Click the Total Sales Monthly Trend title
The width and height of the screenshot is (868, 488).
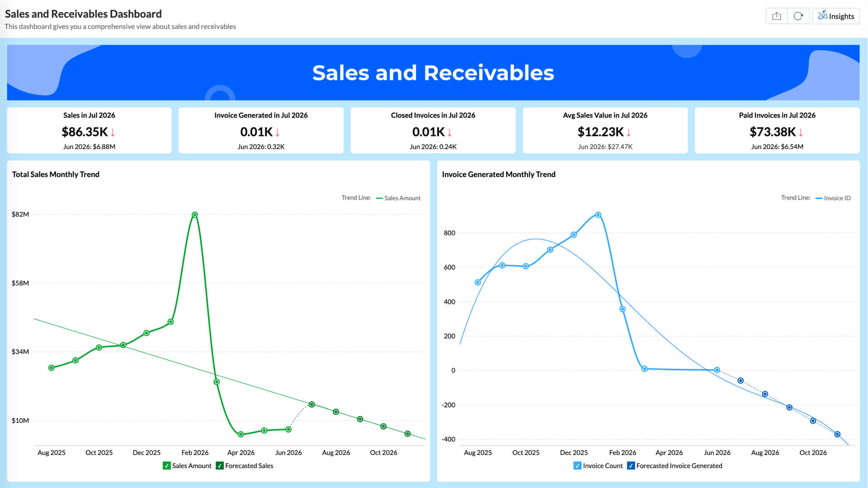tap(56, 174)
